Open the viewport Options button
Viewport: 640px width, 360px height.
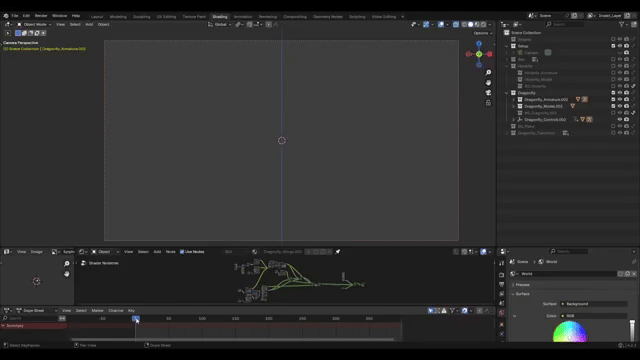coord(483,33)
